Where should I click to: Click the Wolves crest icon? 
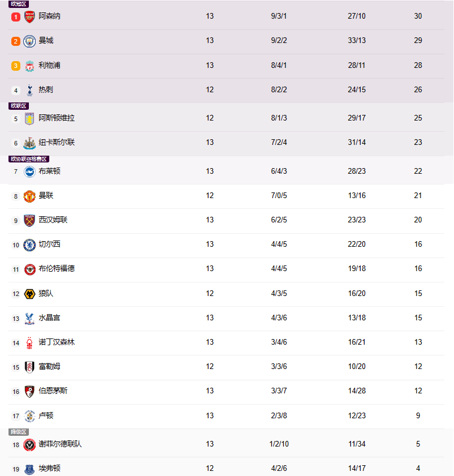click(x=29, y=294)
